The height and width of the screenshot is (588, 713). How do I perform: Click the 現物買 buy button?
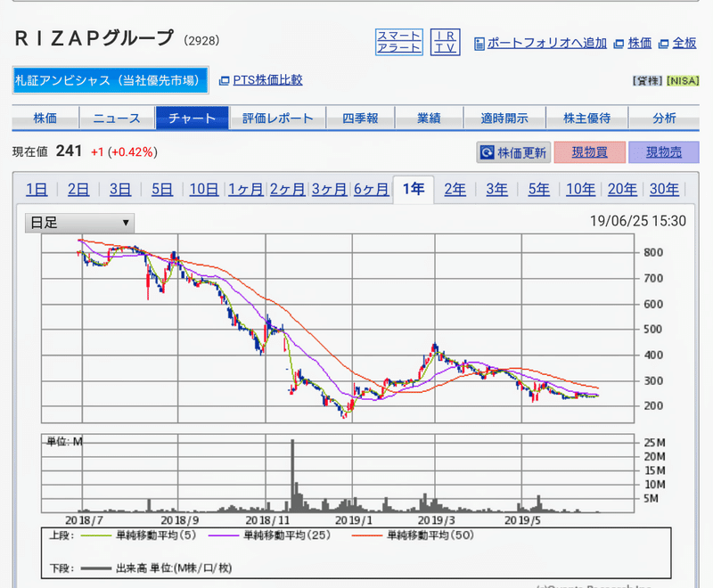point(590,152)
